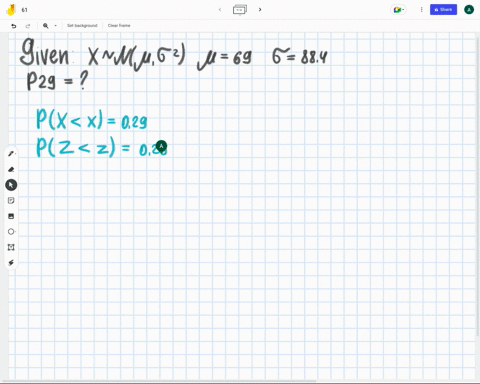
Task: Redo the last undone action
Action: pos(28,26)
